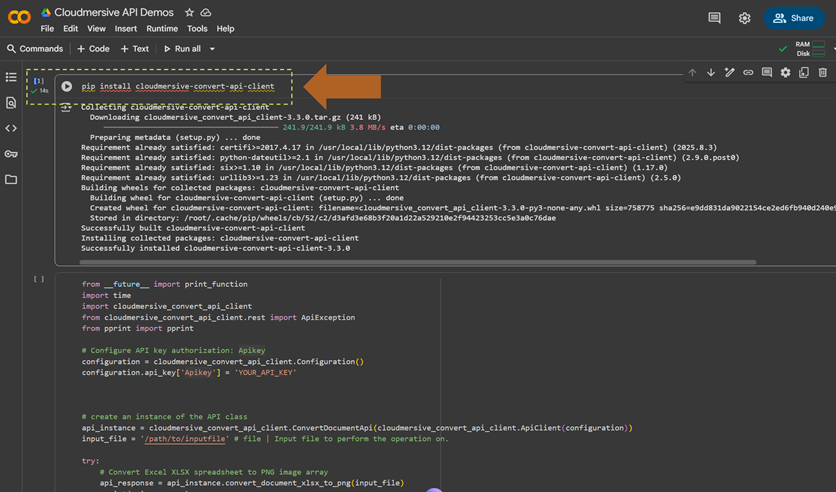The height and width of the screenshot is (492, 836).
Task: Open the Tools menu
Action: 197,29
